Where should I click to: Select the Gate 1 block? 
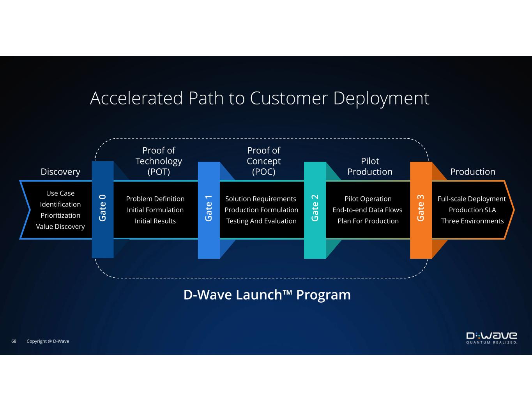[x=209, y=210]
